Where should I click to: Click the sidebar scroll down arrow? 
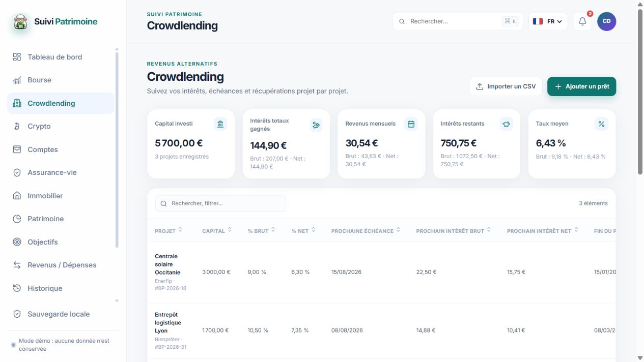click(x=117, y=301)
